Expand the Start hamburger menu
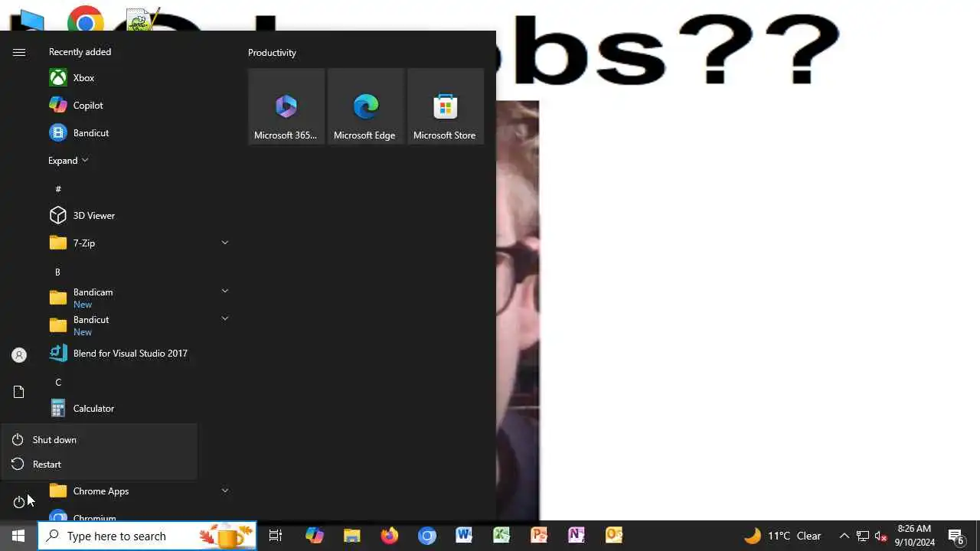 coord(19,52)
